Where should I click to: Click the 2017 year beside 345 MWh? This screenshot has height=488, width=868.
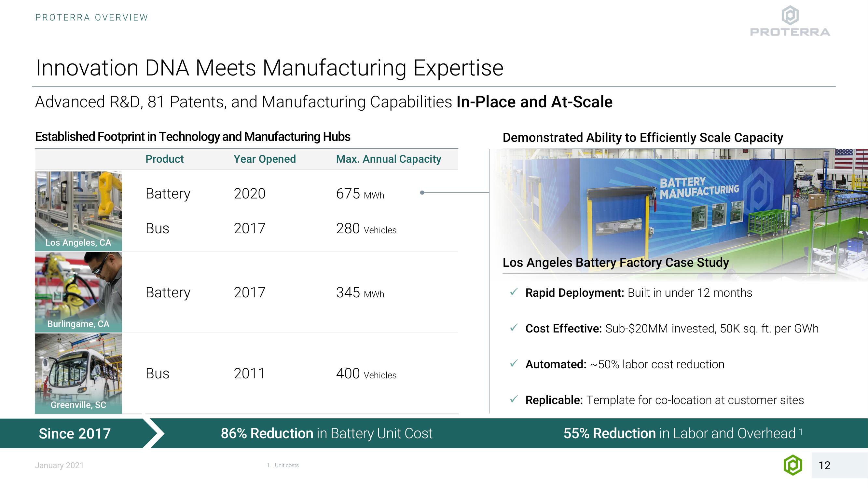250,292
